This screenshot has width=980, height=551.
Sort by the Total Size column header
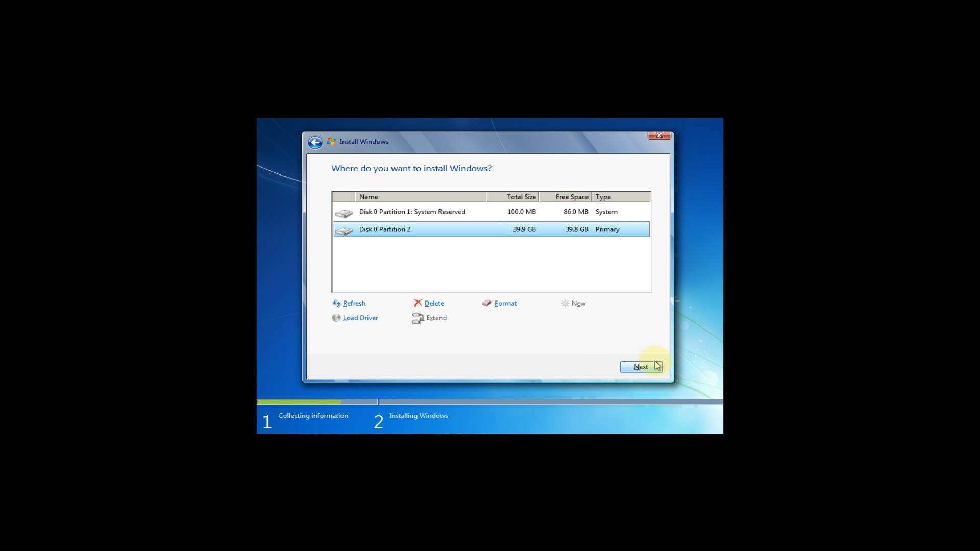[x=513, y=197]
